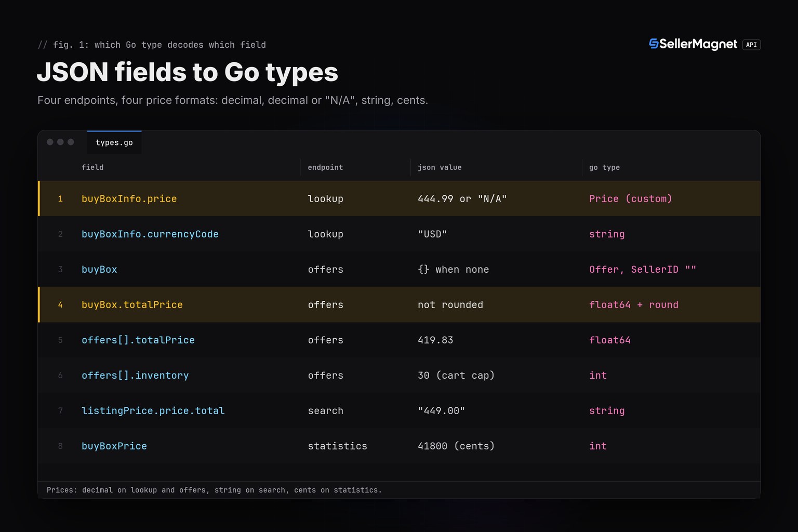798x532 pixels.
Task: Click the API badge beside SellerMagnet
Action: click(x=751, y=45)
